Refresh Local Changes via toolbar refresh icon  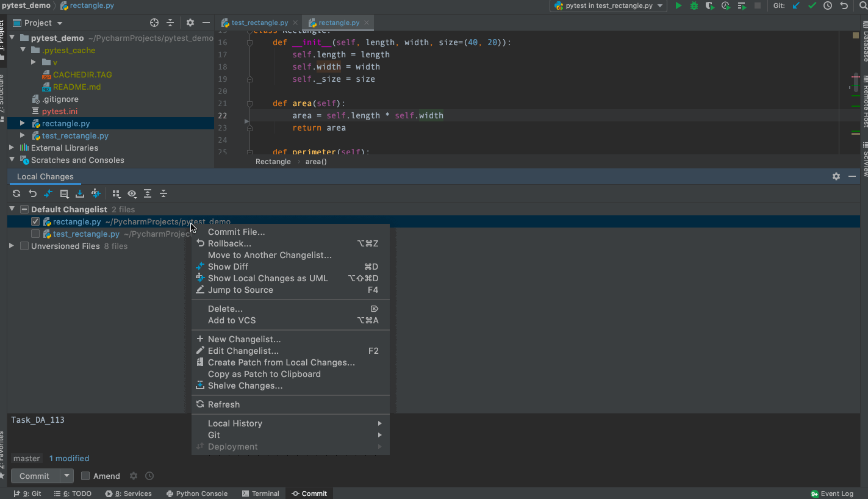tap(16, 193)
